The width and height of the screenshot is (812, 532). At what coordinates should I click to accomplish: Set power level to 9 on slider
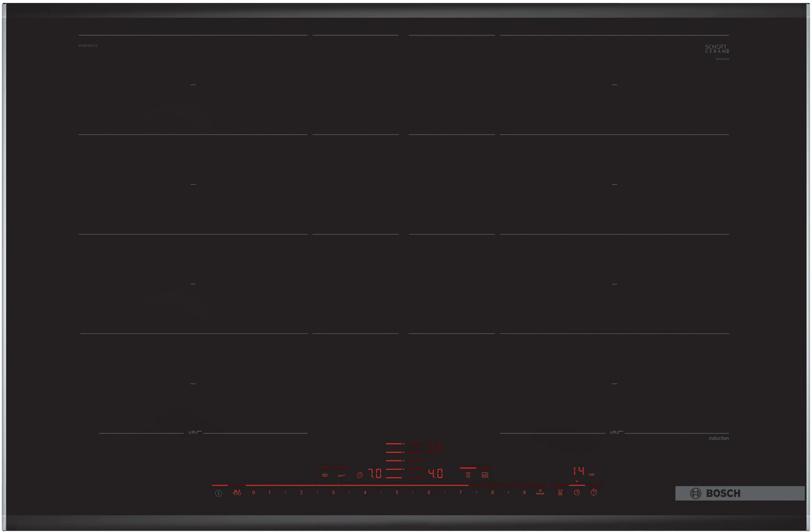click(x=524, y=493)
